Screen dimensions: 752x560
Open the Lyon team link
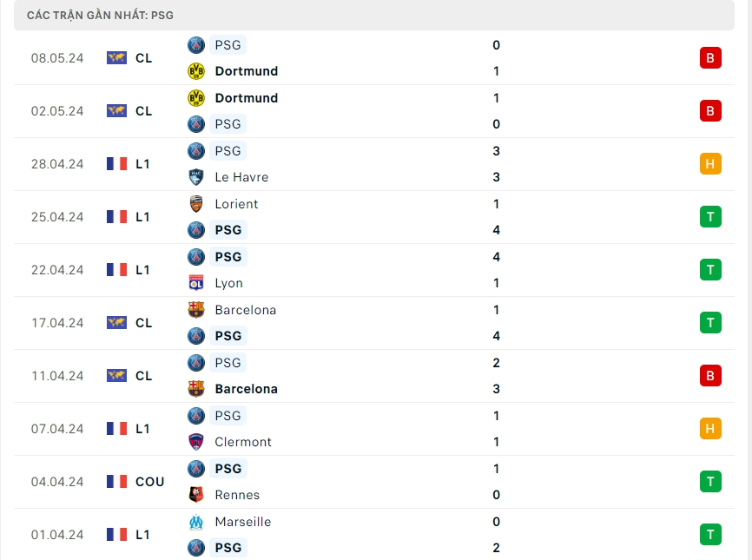(x=228, y=283)
